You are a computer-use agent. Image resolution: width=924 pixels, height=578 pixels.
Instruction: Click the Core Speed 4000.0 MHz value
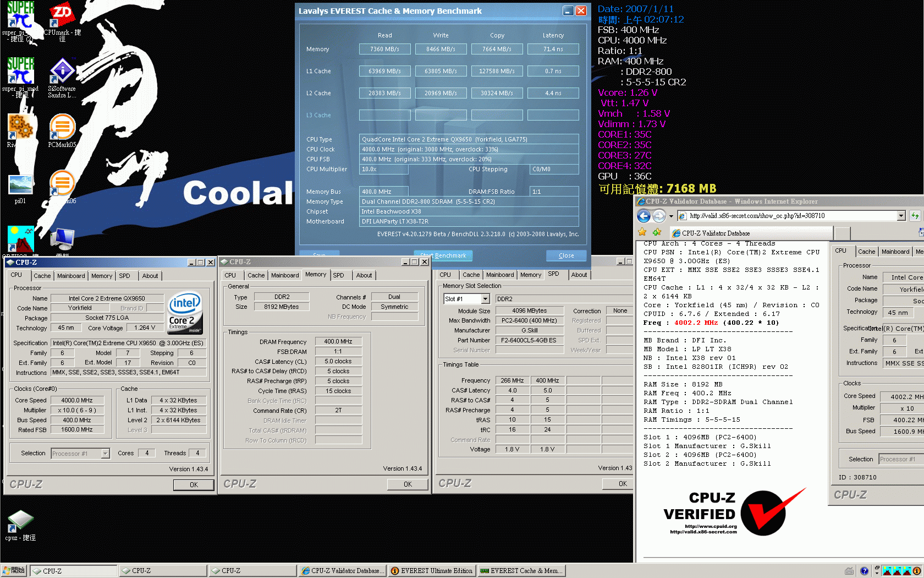77,400
